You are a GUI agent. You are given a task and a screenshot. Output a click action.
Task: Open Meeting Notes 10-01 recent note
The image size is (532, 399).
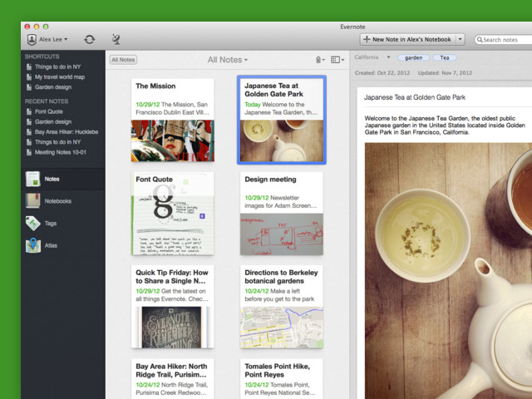coord(61,152)
